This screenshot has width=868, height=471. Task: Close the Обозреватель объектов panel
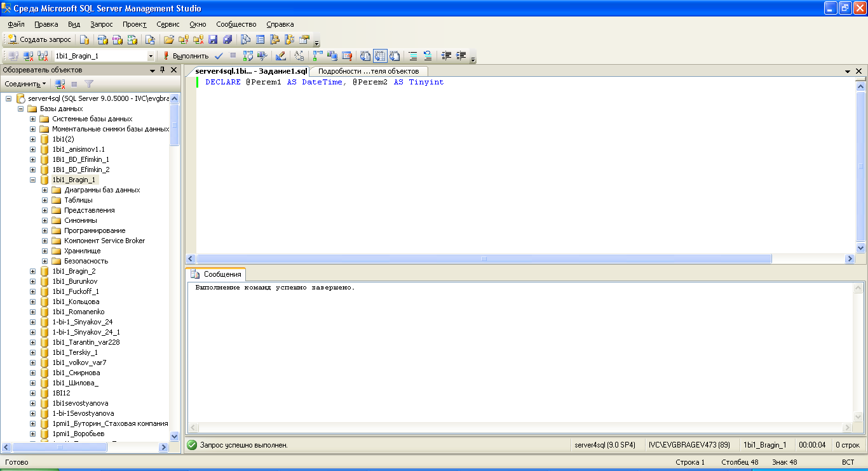pos(173,70)
